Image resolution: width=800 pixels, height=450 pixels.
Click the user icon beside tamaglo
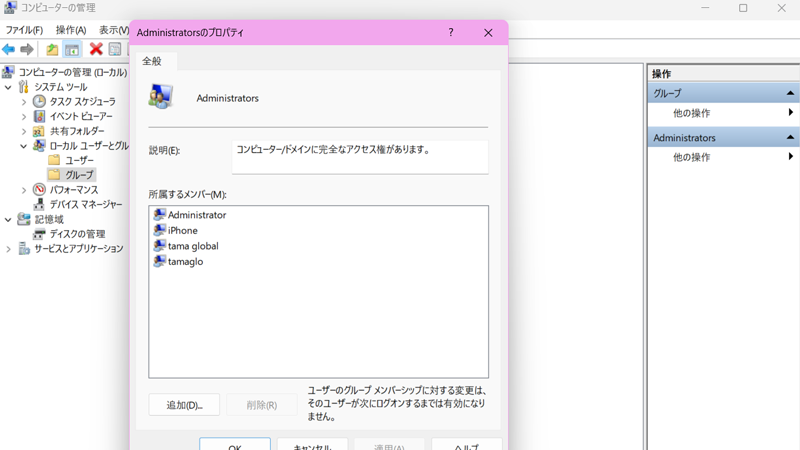[x=160, y=261]
